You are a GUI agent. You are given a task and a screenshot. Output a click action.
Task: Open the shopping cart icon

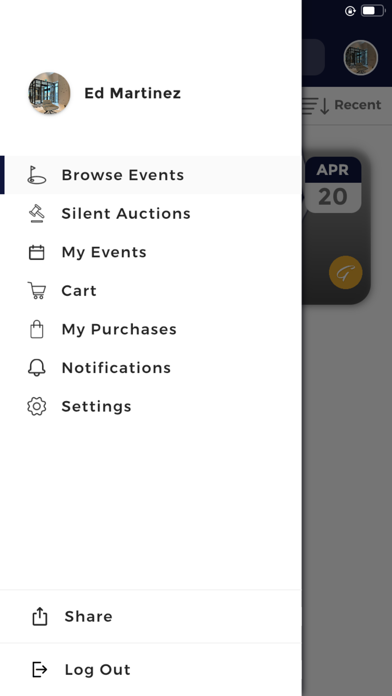(36, 291)
